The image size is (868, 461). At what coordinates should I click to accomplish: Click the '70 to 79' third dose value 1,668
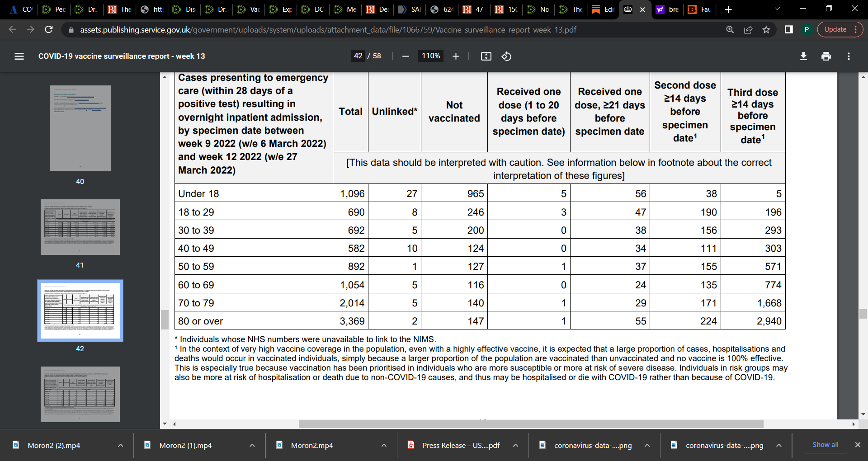pos(769,303)
